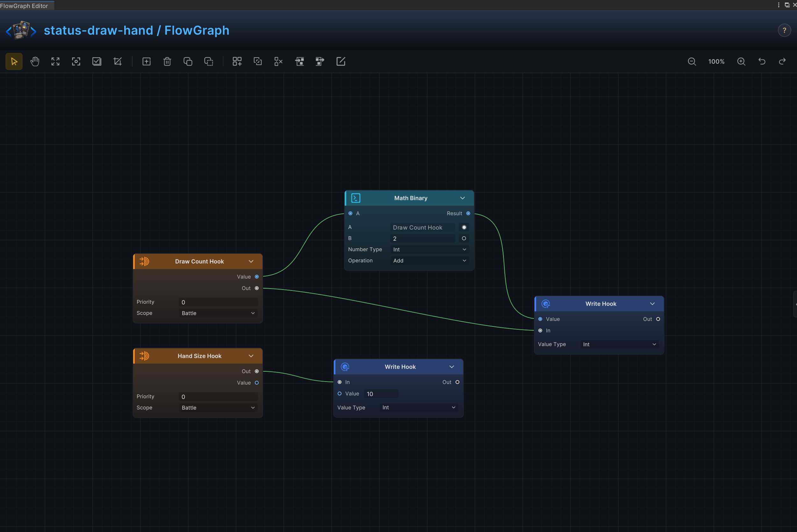The image size is (797, 532).
Task: Click the add node plus-square icon
Action: pos(146,61)
